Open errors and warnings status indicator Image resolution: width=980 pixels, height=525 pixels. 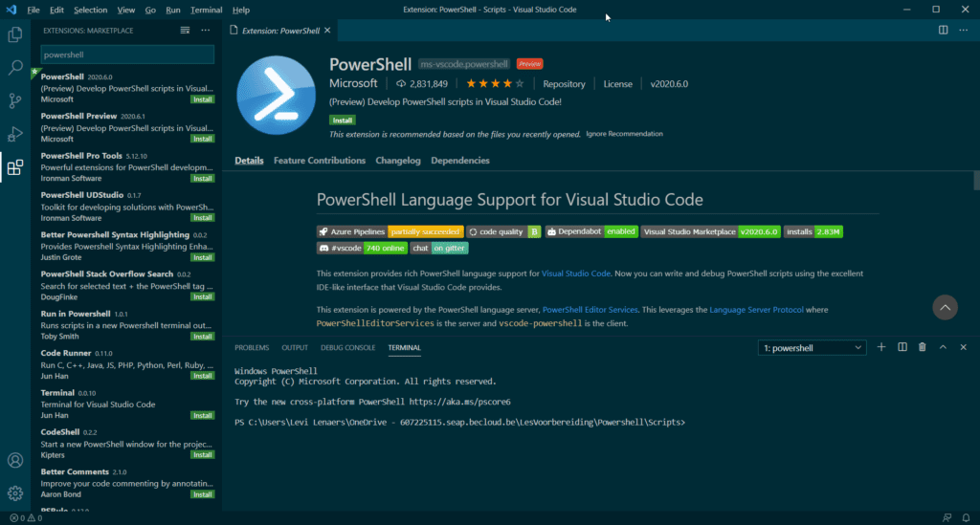coord(26,518)
